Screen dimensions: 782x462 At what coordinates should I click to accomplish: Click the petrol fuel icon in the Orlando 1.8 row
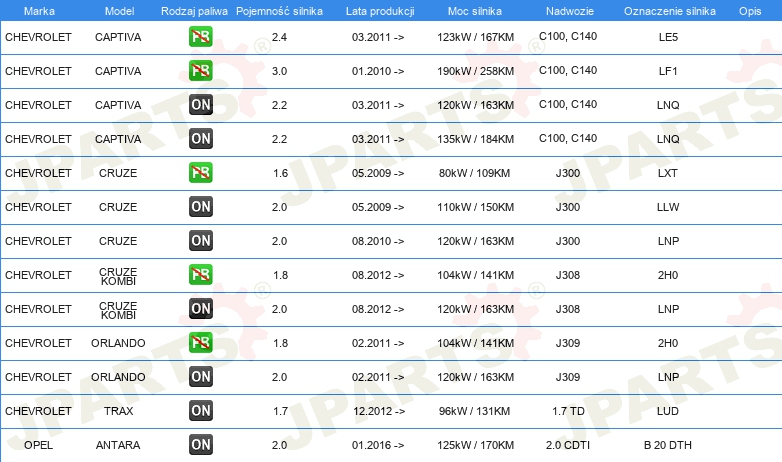pos(200,343)
